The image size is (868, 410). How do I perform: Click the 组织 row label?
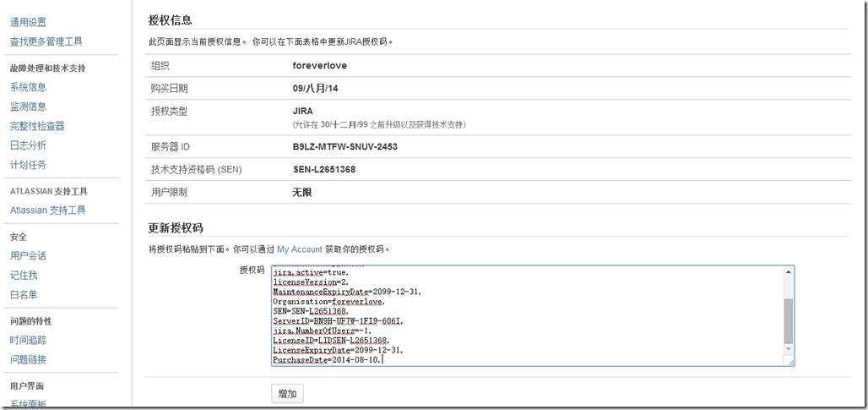(160, 65)
